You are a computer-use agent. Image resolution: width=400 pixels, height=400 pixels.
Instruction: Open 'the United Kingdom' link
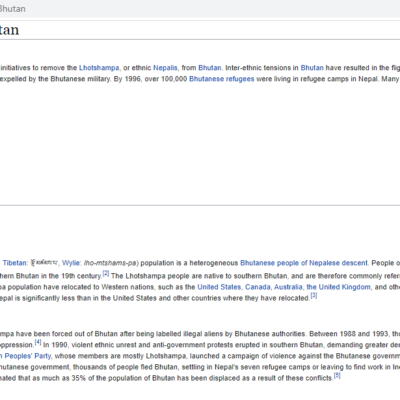(x=338, y=287)
